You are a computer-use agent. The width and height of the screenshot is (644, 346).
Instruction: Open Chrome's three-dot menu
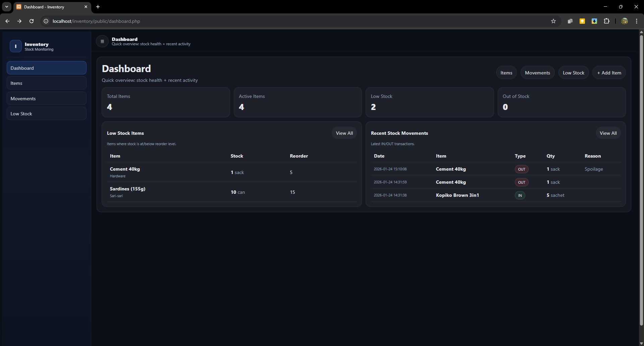pyautogui.click(x=637, y=21)
